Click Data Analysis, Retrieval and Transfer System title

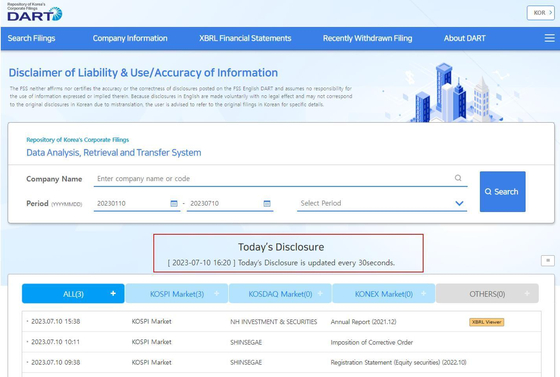pos(114,152)
